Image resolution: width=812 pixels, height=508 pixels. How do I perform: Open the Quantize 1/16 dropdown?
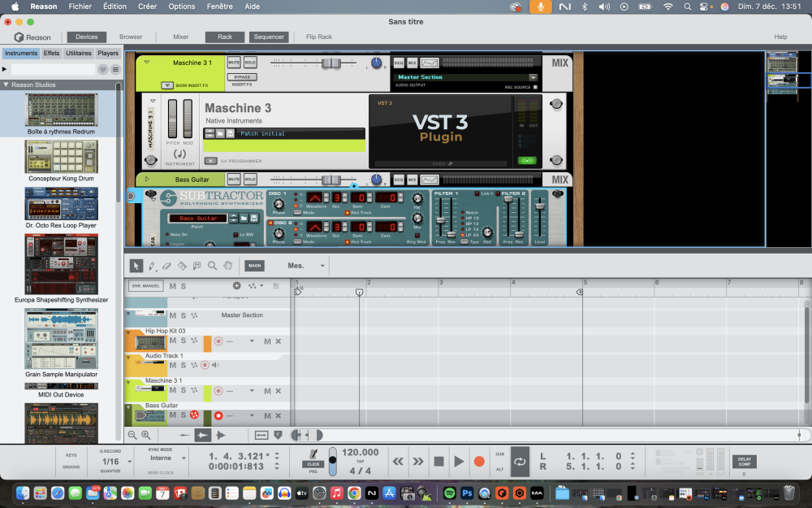pyautogui.click(x=129, y=462)
